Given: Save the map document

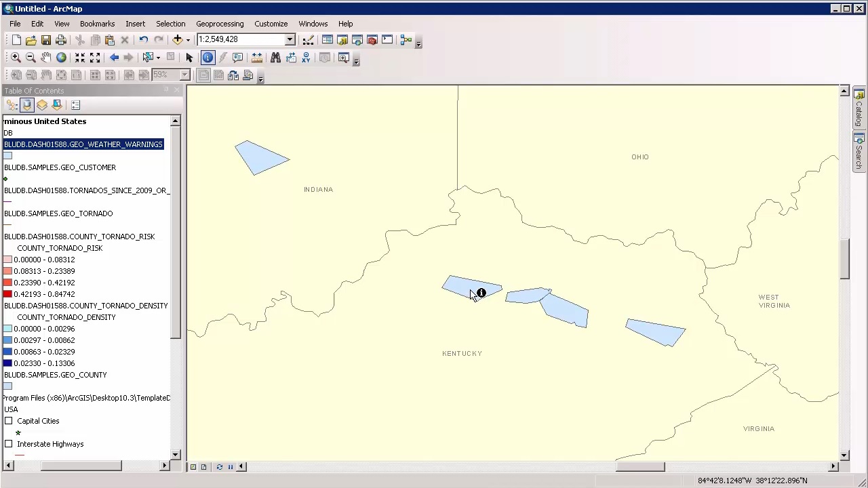Looking at the screenshot, I should tap(46, 40).
